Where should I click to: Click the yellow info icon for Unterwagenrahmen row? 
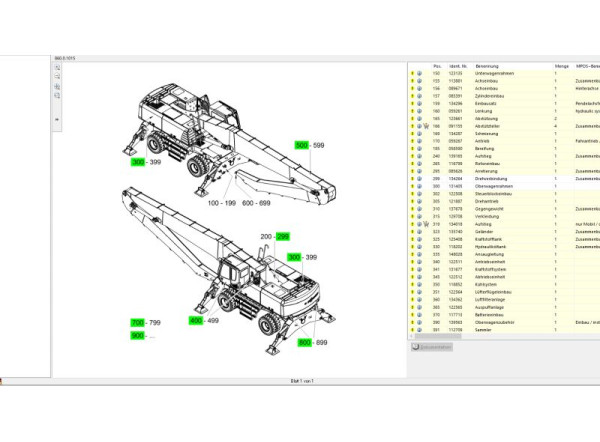click(412, 73)
